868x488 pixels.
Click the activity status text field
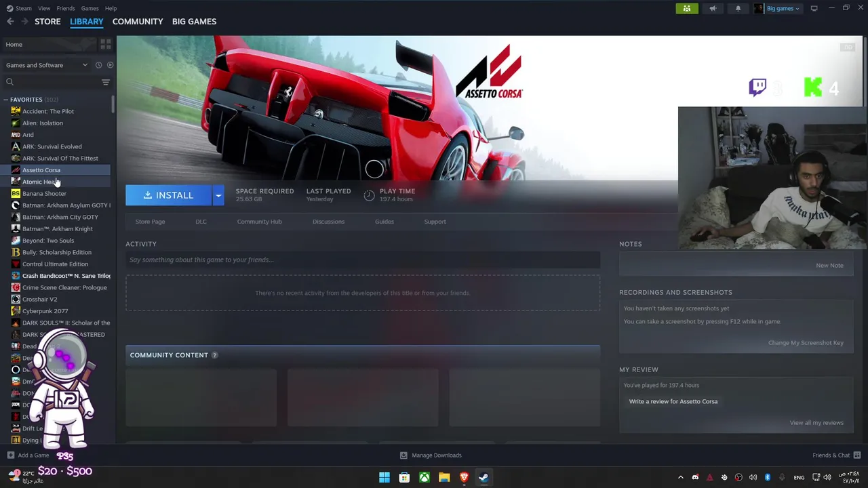tap(363, 260)
